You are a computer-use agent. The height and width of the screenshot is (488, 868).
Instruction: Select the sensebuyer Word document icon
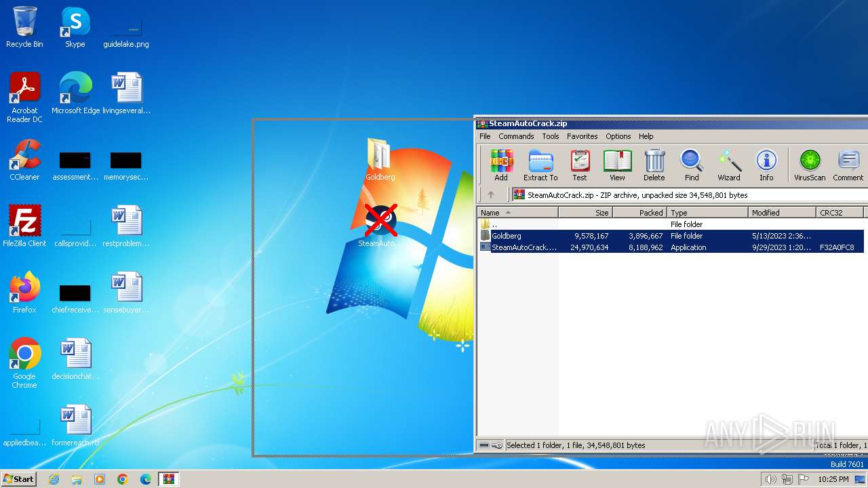(126, 293)
